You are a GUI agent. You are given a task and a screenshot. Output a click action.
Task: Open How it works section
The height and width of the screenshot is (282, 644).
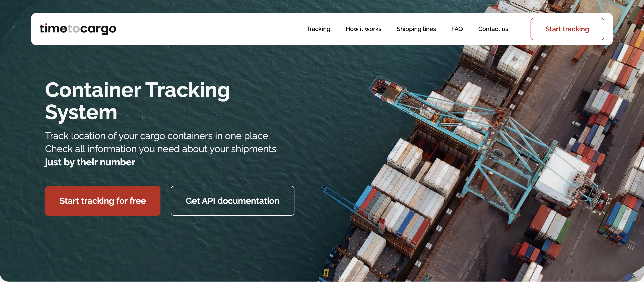[363, 29]
